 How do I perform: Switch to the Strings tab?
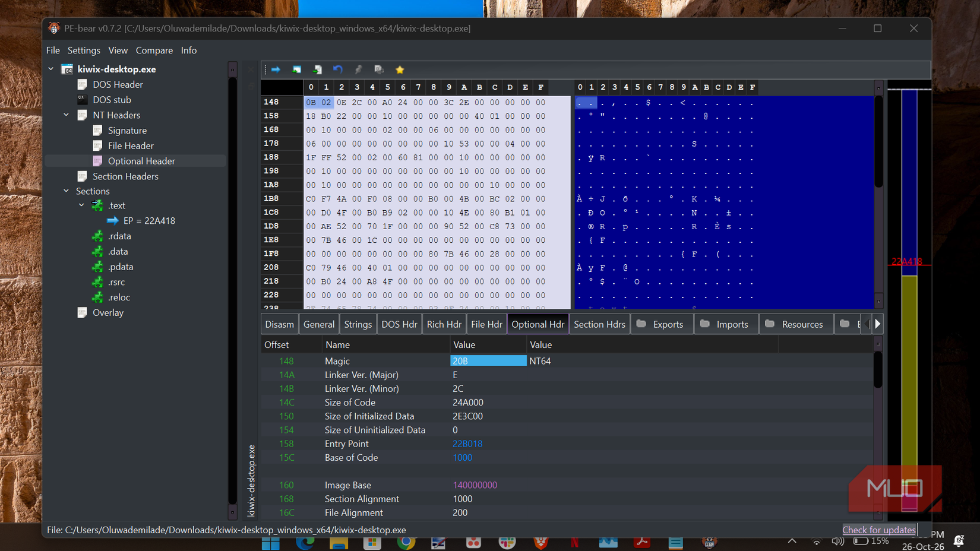coord(358,324)
